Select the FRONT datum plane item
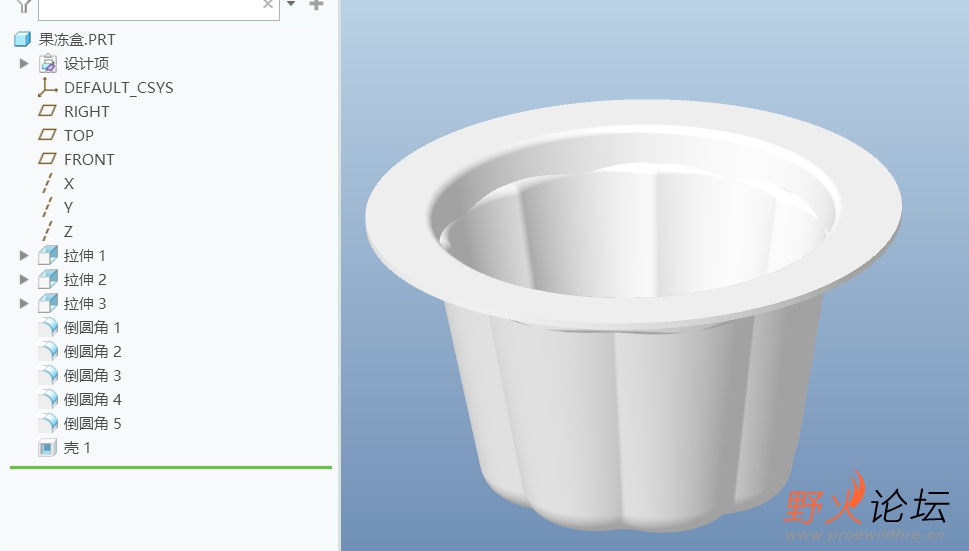The image size is (969, 551). (77, 159)
